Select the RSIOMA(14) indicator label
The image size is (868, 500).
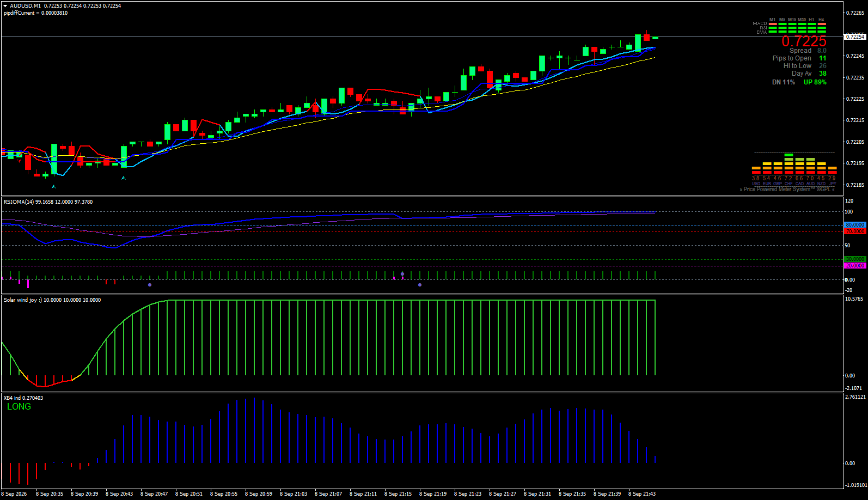click(x=19, y=202)
